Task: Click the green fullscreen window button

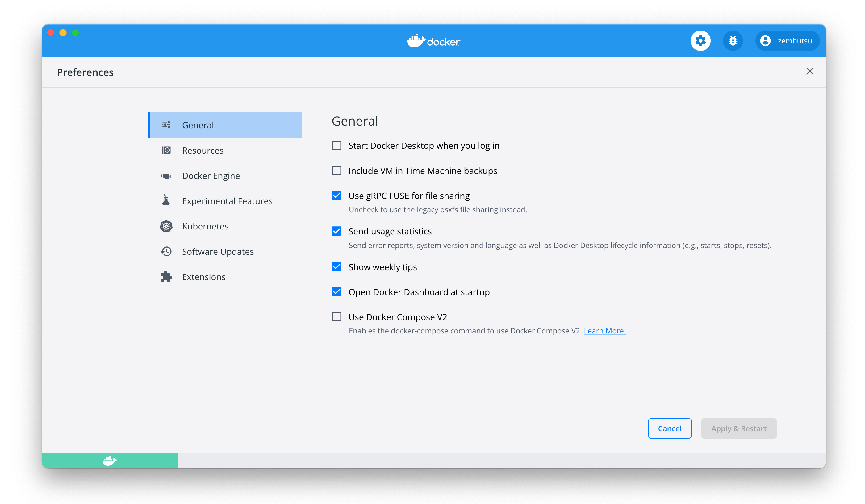Action: (76, 33)
